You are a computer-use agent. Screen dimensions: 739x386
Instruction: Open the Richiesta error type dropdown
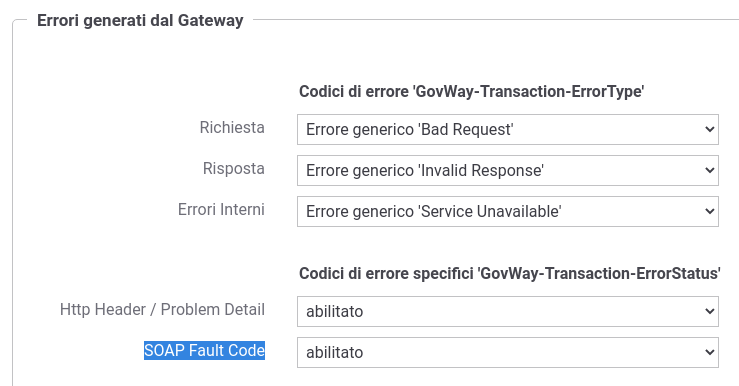pos(508,129)
